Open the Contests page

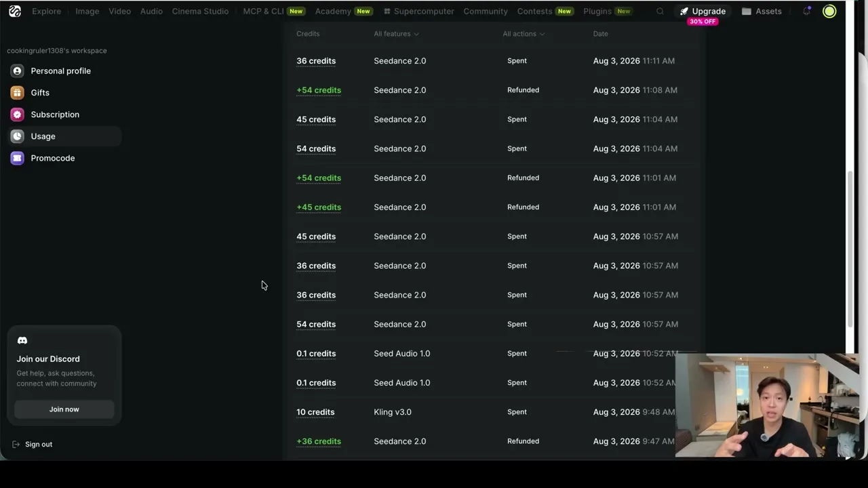coord(534,12)
